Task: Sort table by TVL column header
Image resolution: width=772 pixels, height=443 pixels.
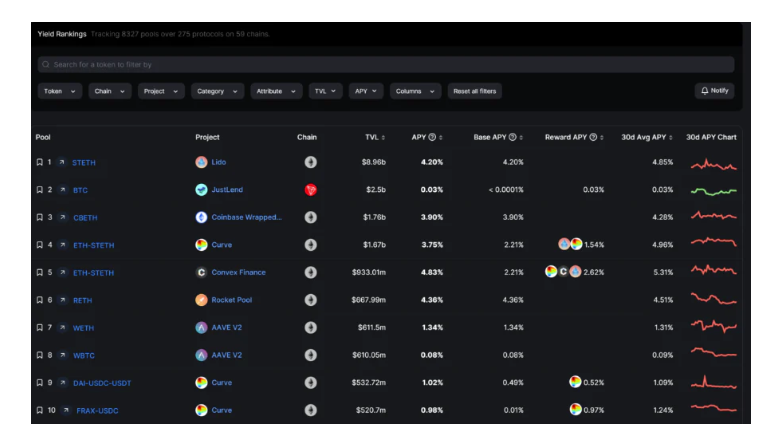Action: point(375,137)
